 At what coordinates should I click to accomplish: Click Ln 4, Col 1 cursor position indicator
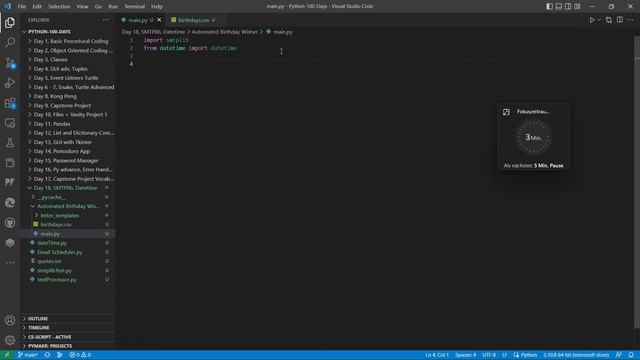coord(437,355)
